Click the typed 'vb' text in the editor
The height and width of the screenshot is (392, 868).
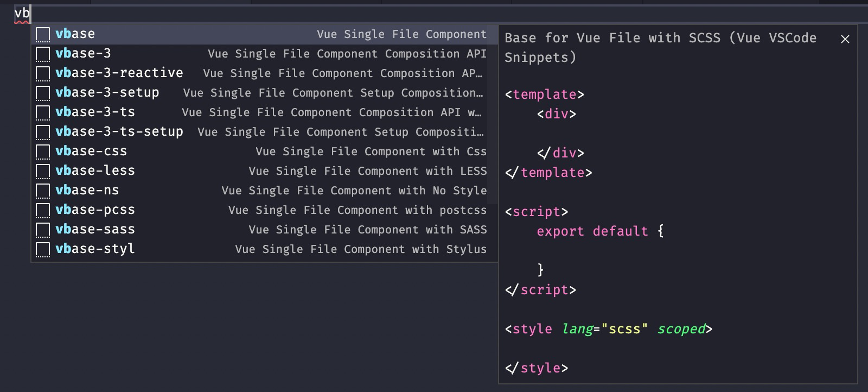tap(22, 13)
